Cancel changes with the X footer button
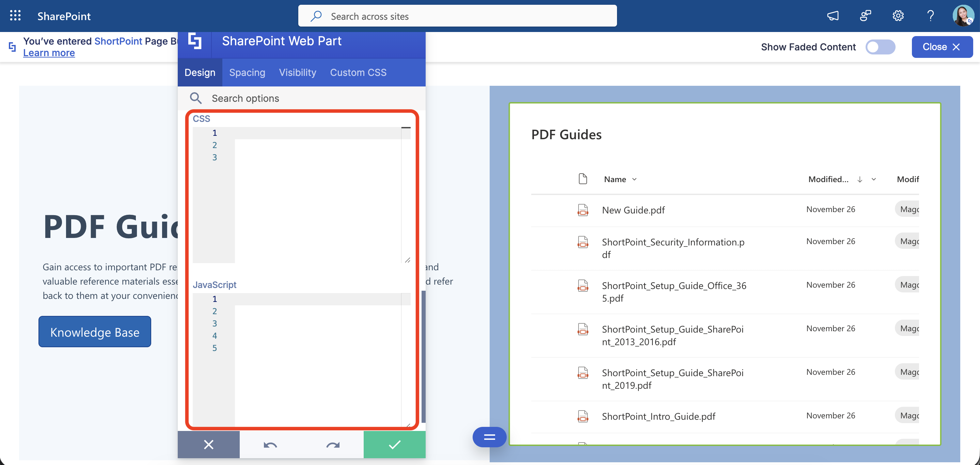Image resolution: width=980 pixels, height=465 pixels. 208,445
